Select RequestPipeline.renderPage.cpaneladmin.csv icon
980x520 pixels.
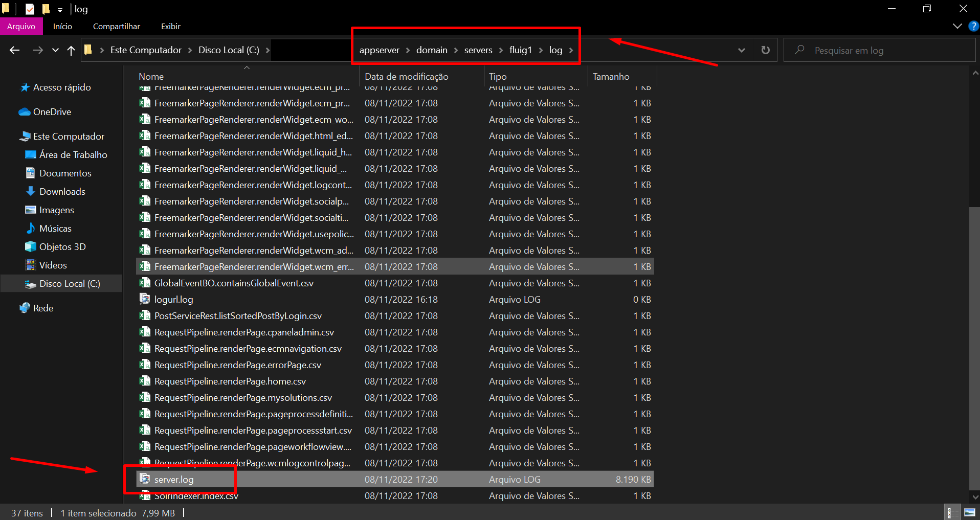coord(145,332)
